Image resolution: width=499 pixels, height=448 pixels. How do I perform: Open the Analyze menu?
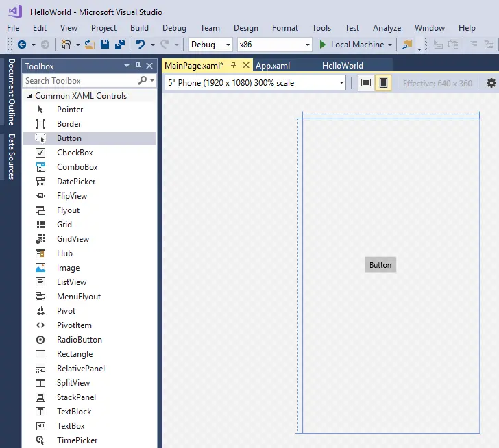pos(387,28)
